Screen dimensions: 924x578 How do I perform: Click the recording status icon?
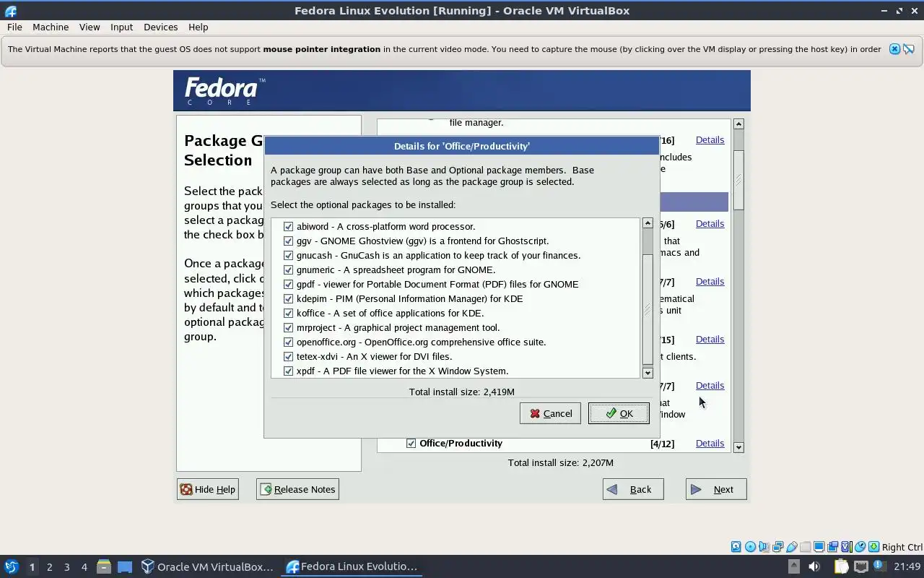tap(832, 547)
